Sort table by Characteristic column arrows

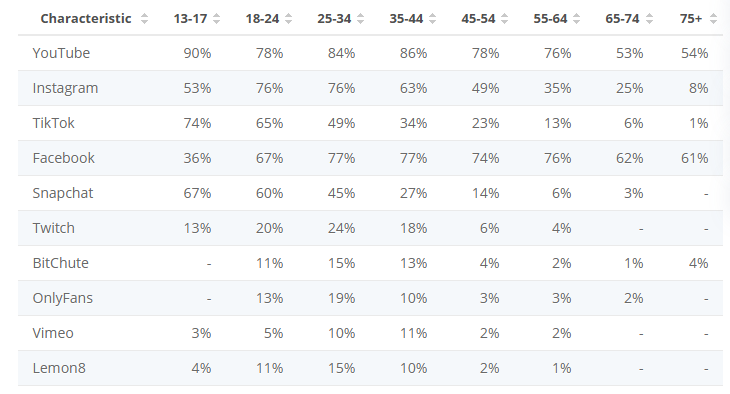144,19
